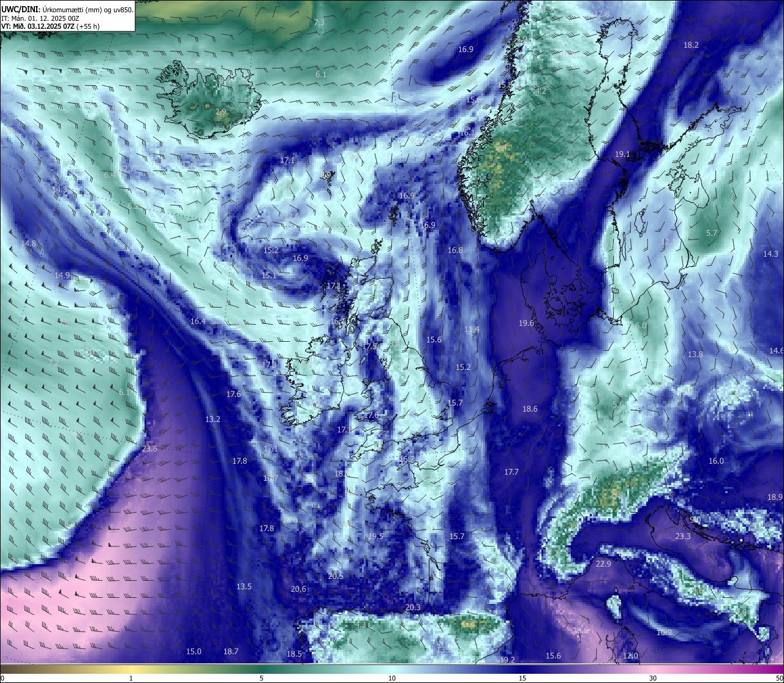The width and height of the screenshot is (784, 683).
Task: Click the 2.9 value over Iceland
Action: tap(221, 112)
